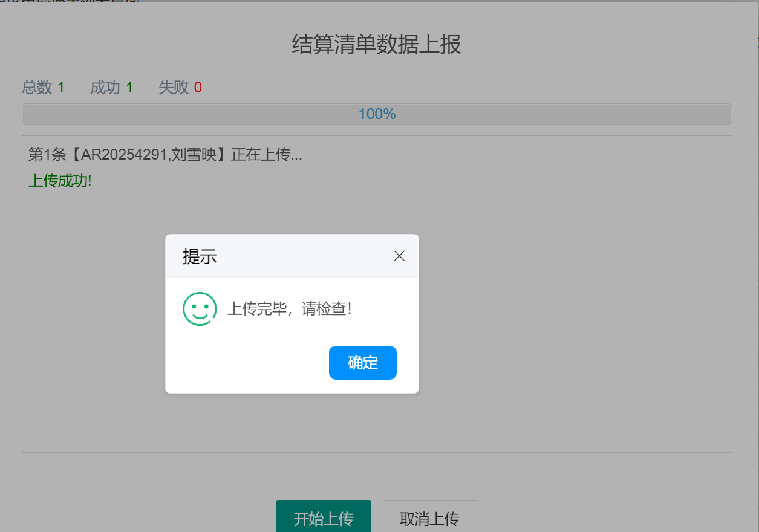Screen dimensions: 759x532
Task: Click the empty log area below the dialog
Action: tap(376, 423)
